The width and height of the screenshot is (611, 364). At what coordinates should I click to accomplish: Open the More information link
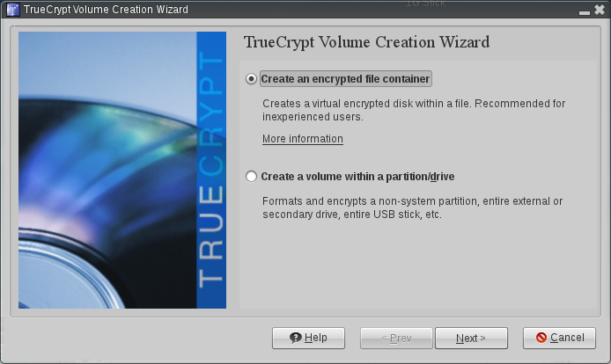tap(302, 139)
